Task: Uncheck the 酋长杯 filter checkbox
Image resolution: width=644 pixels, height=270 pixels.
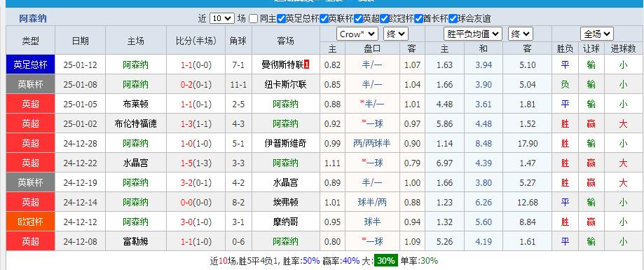Action: [418, 18]
